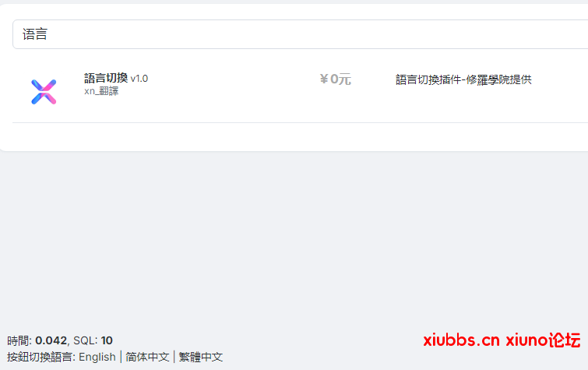The image size is (588, 370).
Task: Switch language to 繁體中文
Action: [x=201, y=357]
